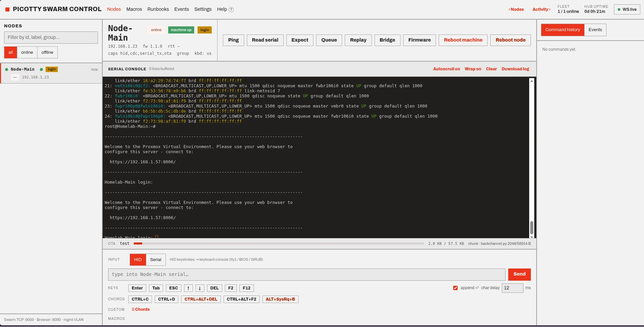The image size is (644, 327).
Task: Click the online badge in node header
Action: coord(156,30)
